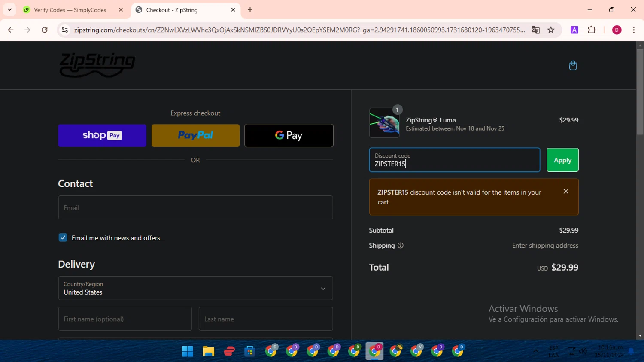
Task: Reload the checkout page
Action: [45, 30]
